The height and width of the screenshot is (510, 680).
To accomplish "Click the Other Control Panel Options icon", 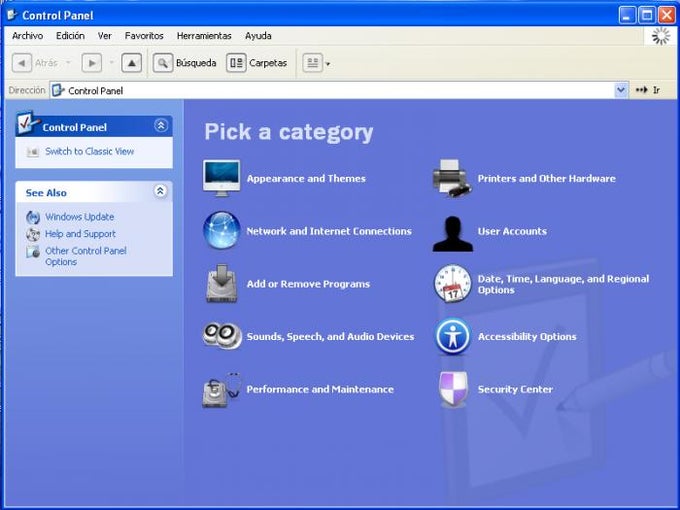I will (33, 252).
